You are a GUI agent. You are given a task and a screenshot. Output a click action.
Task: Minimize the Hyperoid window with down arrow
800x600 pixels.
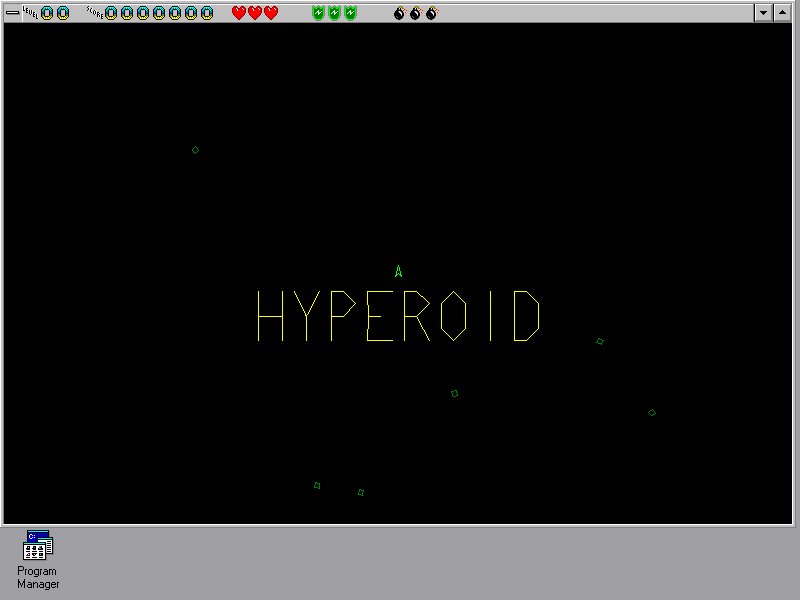763,13
